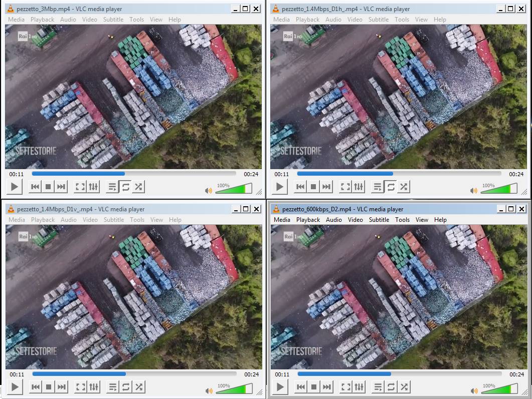
Task: Toggle shuffle in pezzetto_1.4Mbps_D1v_ window
Action: pyautogui.click(x=139, y=387)
